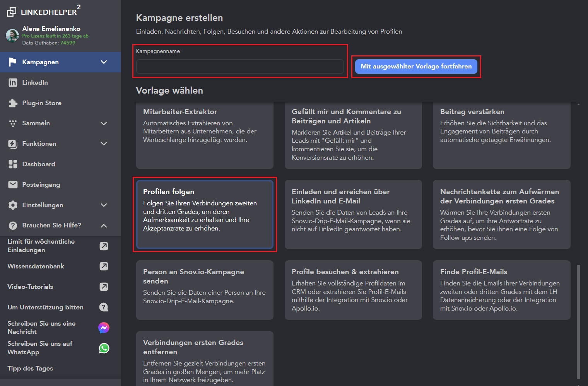Click into the Kampagnenname input field
Screen dimensions: 588x386
(x=240, y=67)
